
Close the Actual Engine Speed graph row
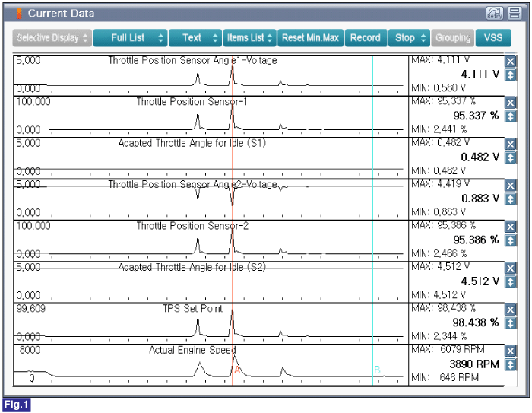click(510, 351)
